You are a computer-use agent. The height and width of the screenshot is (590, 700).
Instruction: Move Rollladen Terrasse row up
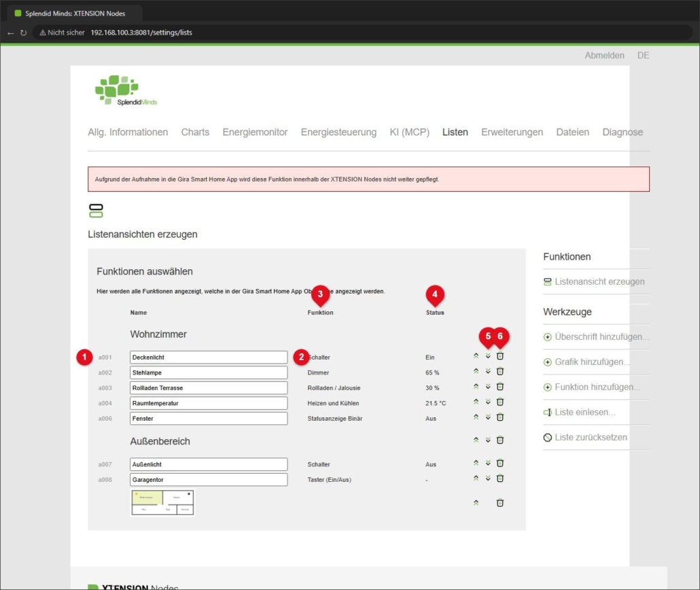[x=476, y=386]
